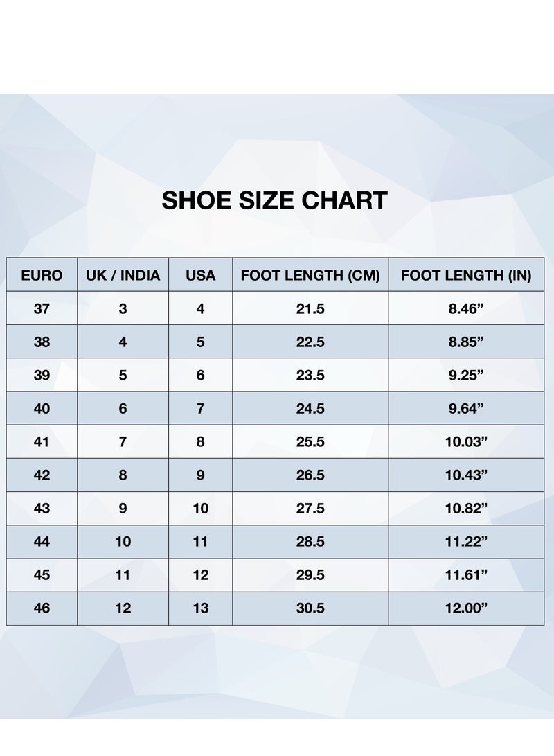Select the 10.43” inch length cell

click(466, 475)
